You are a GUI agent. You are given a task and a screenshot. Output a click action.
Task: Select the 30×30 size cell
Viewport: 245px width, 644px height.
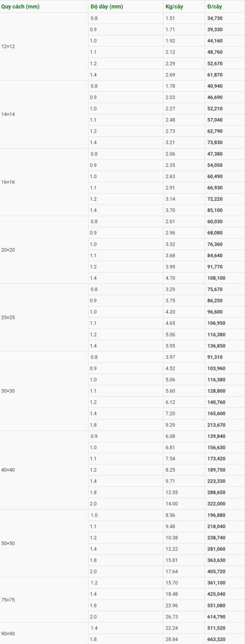44,391
